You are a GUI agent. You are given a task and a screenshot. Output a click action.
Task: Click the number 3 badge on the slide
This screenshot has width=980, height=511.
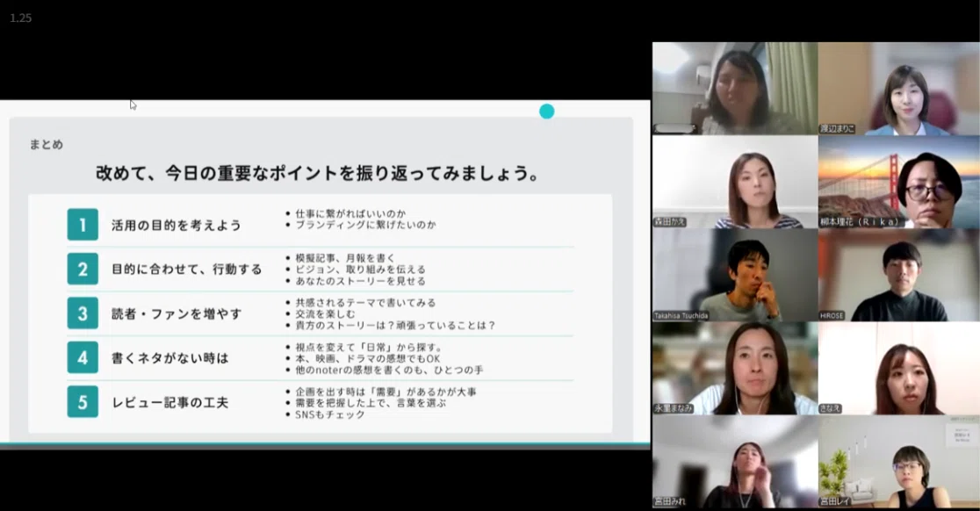pyautogui.click(x=83, y=313)
